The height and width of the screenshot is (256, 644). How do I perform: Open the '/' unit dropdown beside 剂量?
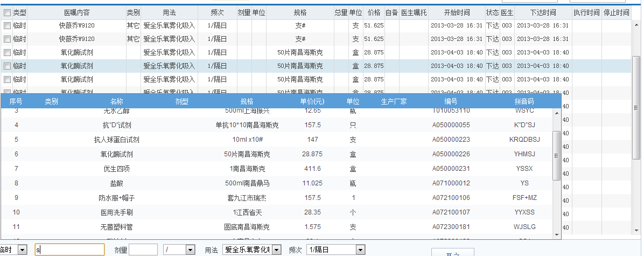[x=190, y=250]
